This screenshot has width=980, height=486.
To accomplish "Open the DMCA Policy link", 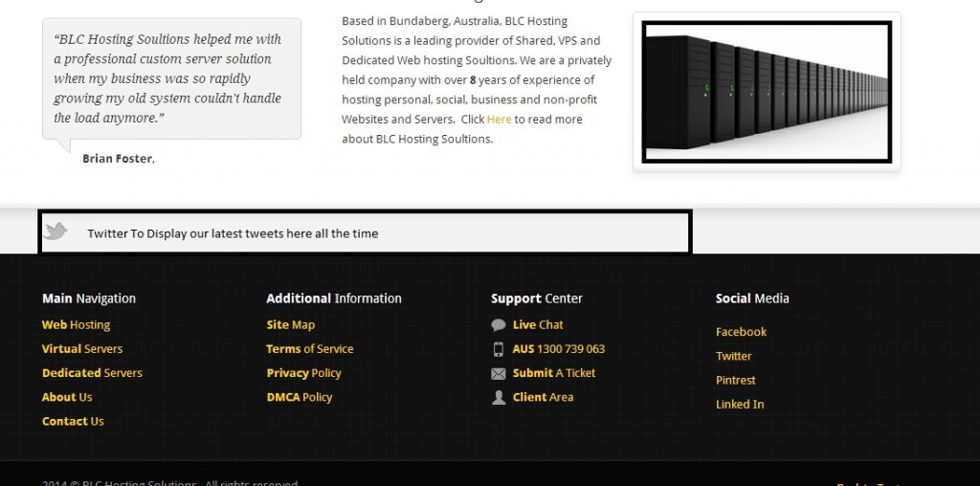I will [299, 397].
